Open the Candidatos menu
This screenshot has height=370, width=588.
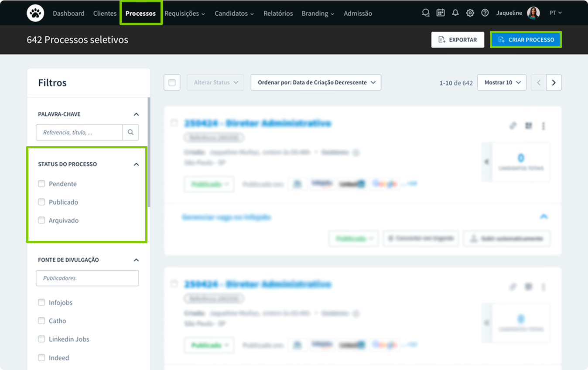point(234,14)
